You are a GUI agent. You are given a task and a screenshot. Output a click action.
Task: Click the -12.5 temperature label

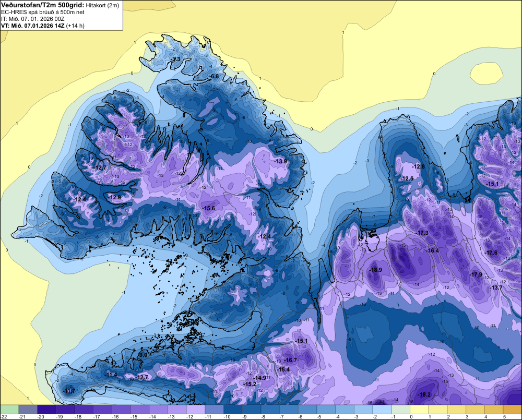(407, 179)
